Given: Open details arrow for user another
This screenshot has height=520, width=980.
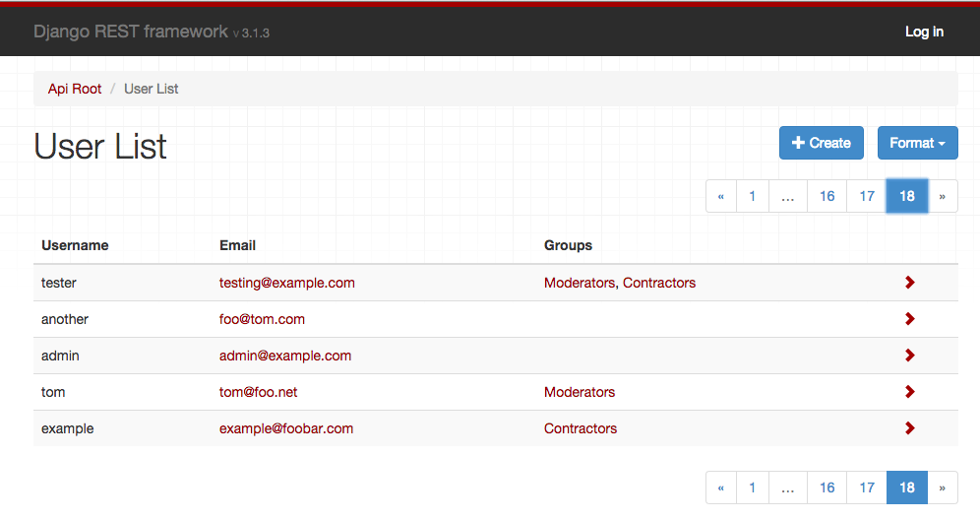Looking at the screenshot, I should point(909,319).
